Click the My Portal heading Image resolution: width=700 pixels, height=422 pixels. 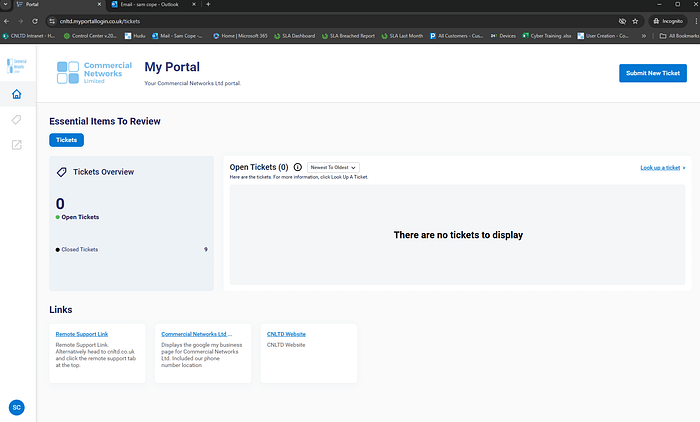point(172,67)
